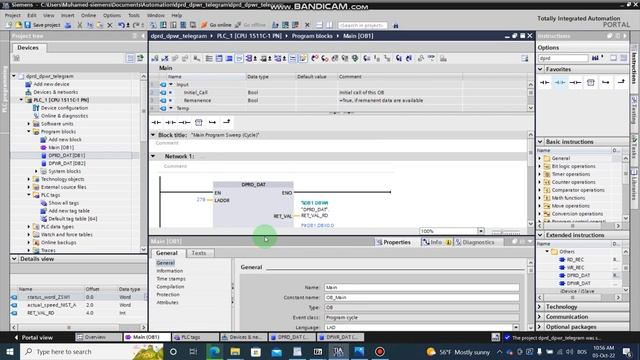Select the empty box icon in the Favorites panel
Screen dimensions: 640x360
click(x=591, y=82)
